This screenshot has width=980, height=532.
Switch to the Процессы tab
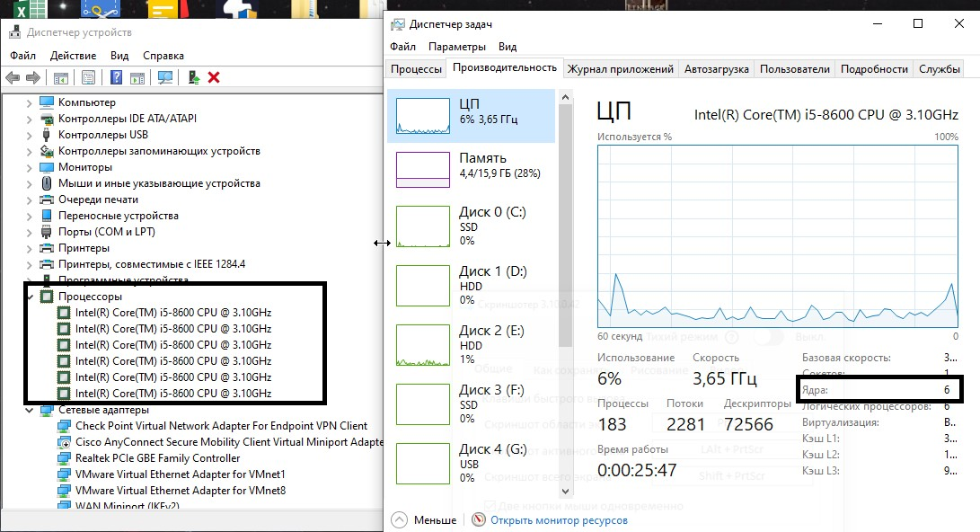(x=416, y=69)
